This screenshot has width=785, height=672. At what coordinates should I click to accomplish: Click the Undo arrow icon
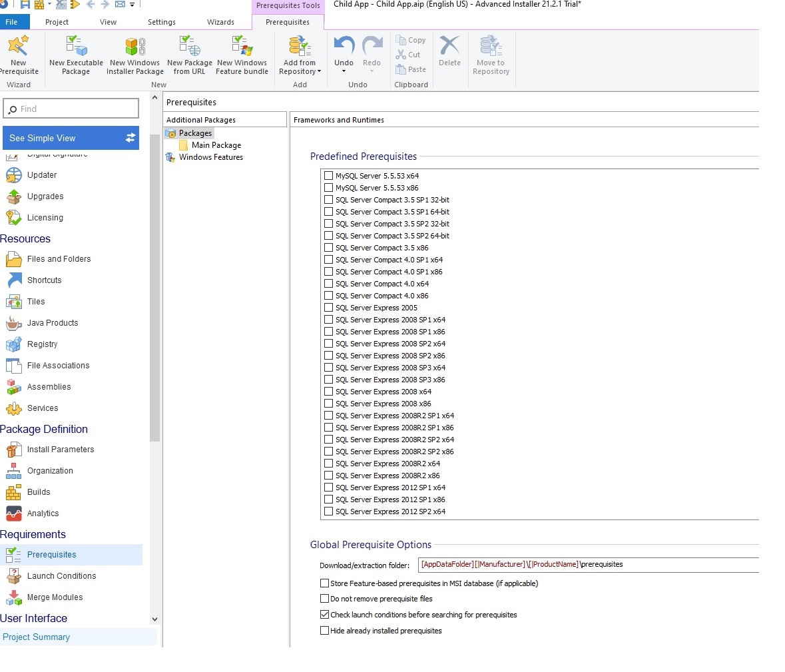pos(344,46)
